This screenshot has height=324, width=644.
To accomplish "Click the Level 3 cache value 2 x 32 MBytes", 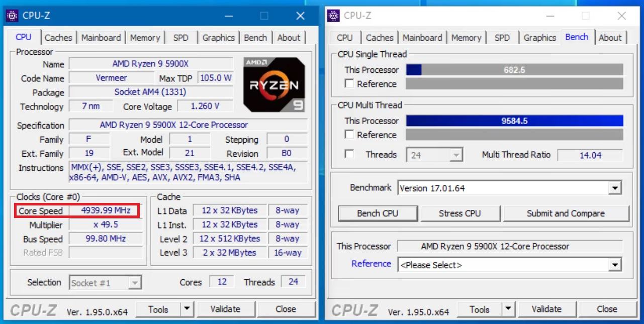I will 230,253.
